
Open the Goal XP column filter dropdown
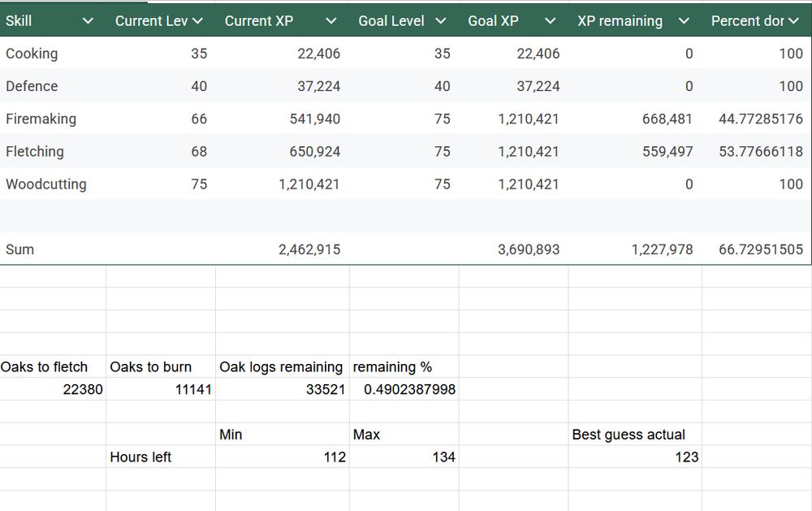(x=551, y=21)
